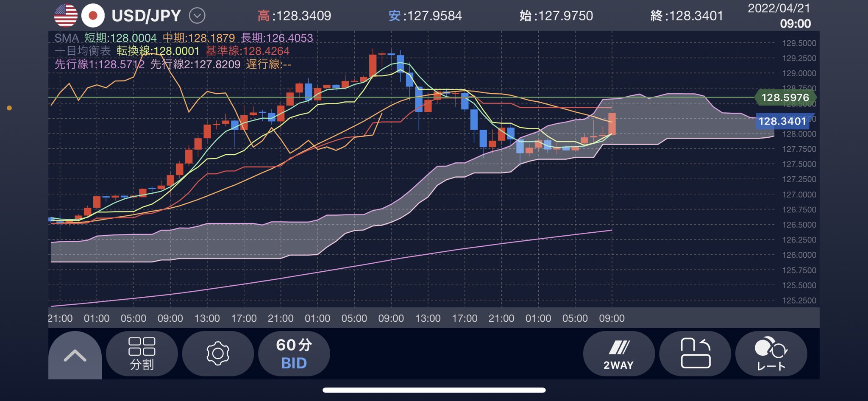The height and width of the screenshot is (401, 868).
Task: Click the 先行線1:128.5712 legend
Action: click(x=100, y=64)
